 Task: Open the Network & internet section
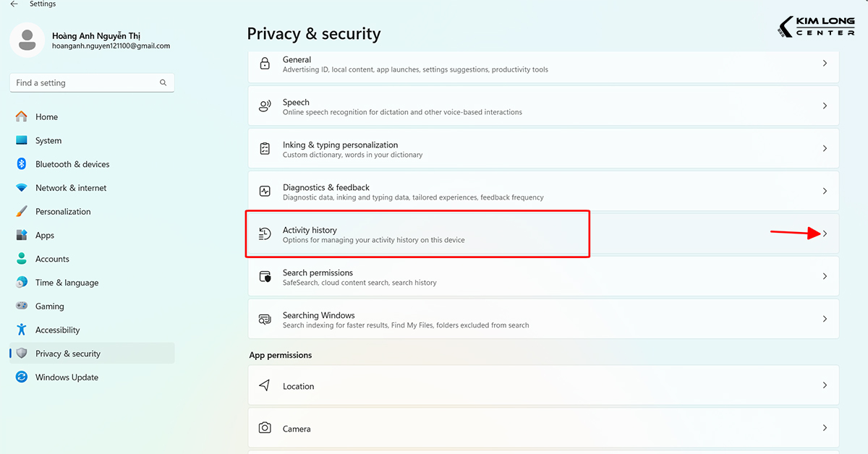click(71, 188)
